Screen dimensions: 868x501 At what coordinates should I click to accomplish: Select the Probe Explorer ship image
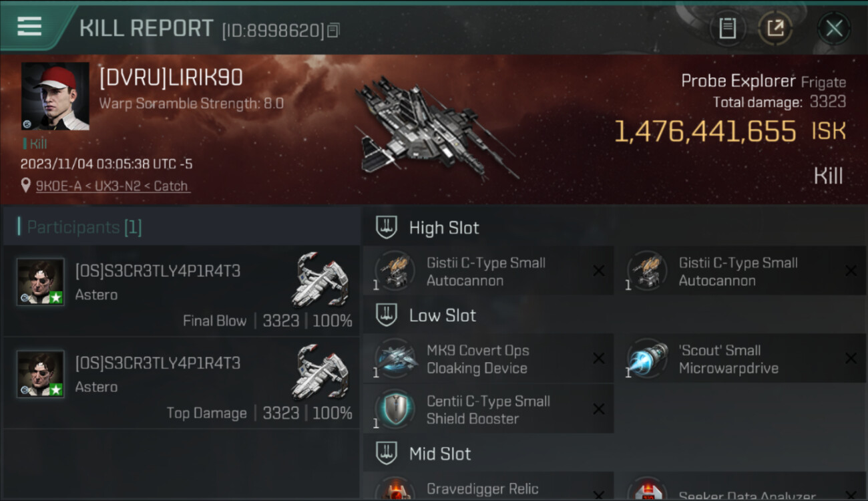[434, 128]
